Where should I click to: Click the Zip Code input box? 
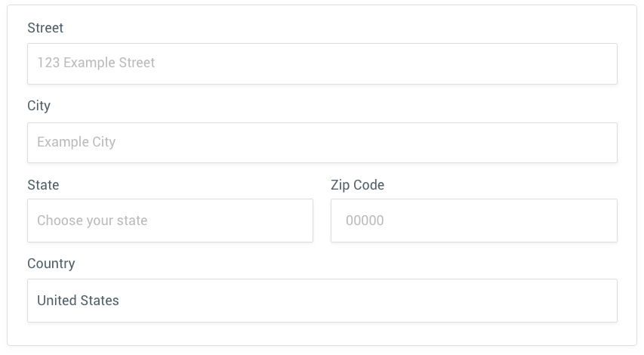click(473, 221)
